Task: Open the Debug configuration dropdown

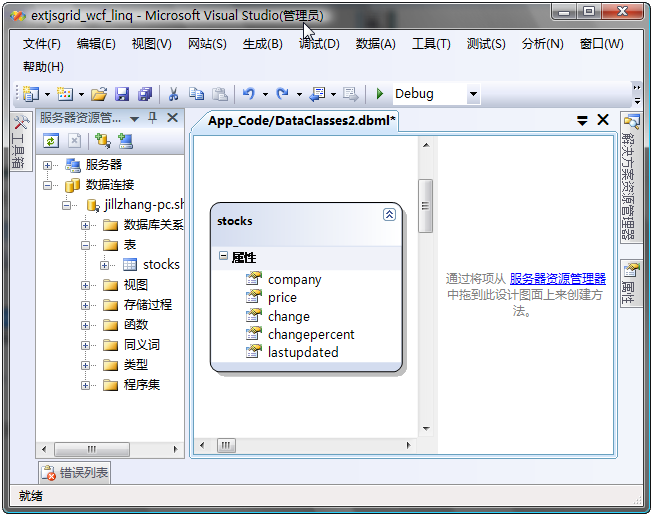Action: click(472, 94)
